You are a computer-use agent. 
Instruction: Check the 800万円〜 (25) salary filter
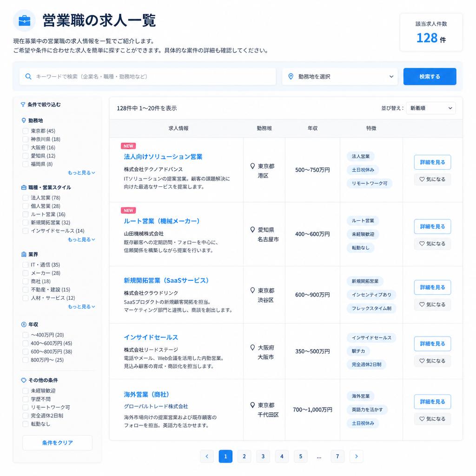pos(26,360)
